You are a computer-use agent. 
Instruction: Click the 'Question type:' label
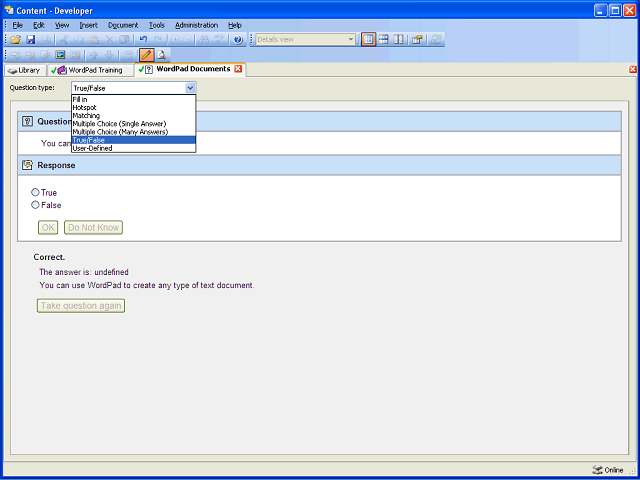[x=32, y=88]
